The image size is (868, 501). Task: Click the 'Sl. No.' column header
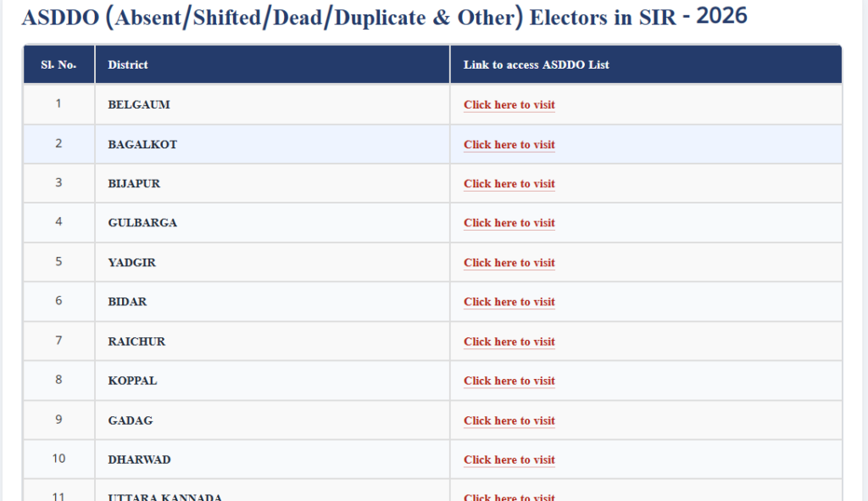point(58,64)
